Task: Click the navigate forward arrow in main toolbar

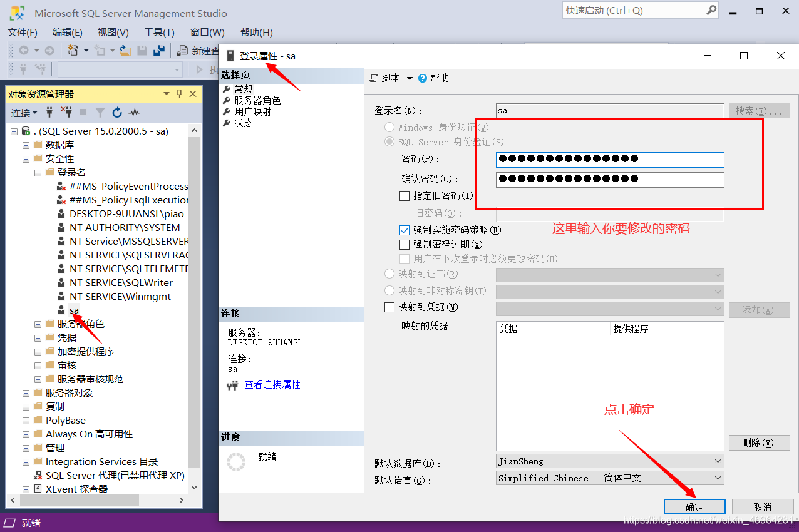Action: tap(49, 51)
